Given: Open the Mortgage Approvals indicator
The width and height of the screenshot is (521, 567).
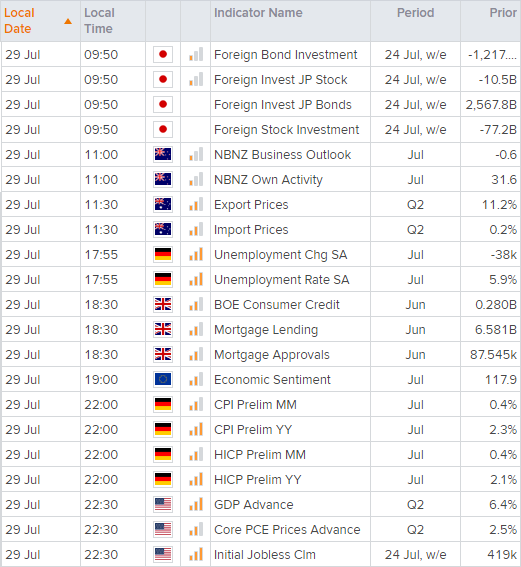Looking at the screenshot, I should [x=272, y=355].
